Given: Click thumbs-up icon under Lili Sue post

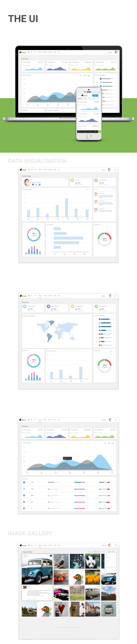Looking at the screenshot, I should tap(28, 599).
